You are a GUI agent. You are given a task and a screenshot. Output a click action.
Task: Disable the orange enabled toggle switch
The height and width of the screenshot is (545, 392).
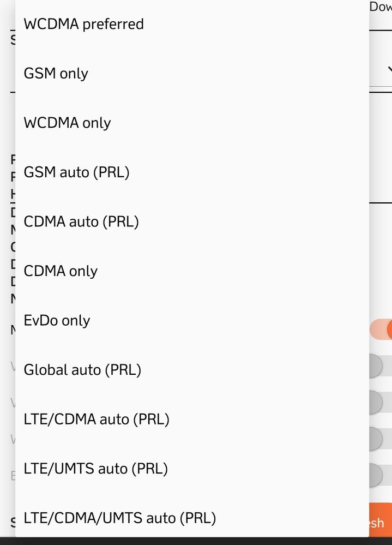tap(382, 330)
